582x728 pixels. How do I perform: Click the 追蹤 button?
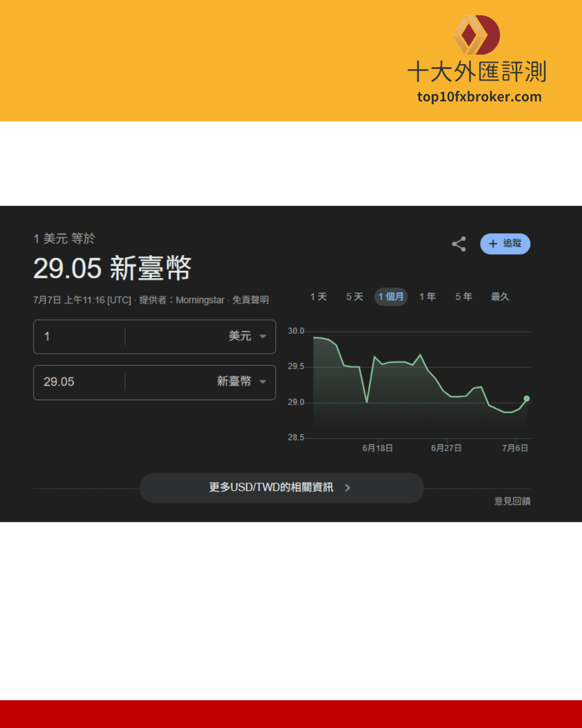505,244
